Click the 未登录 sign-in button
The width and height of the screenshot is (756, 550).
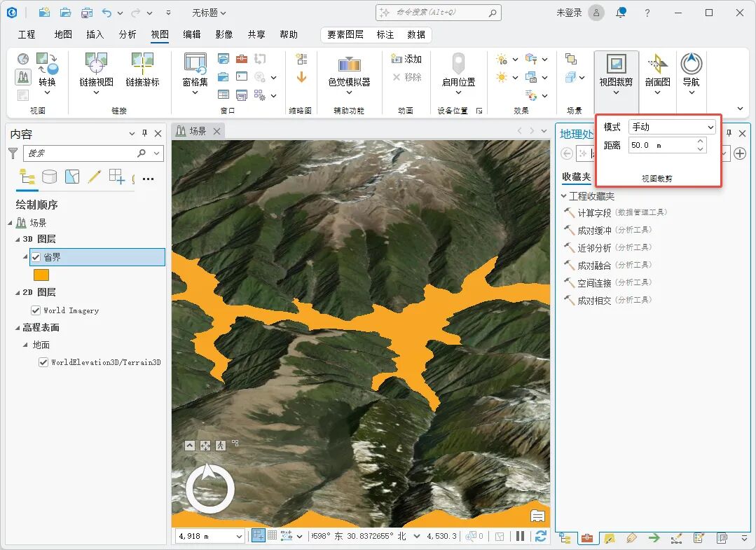[569, 13]
